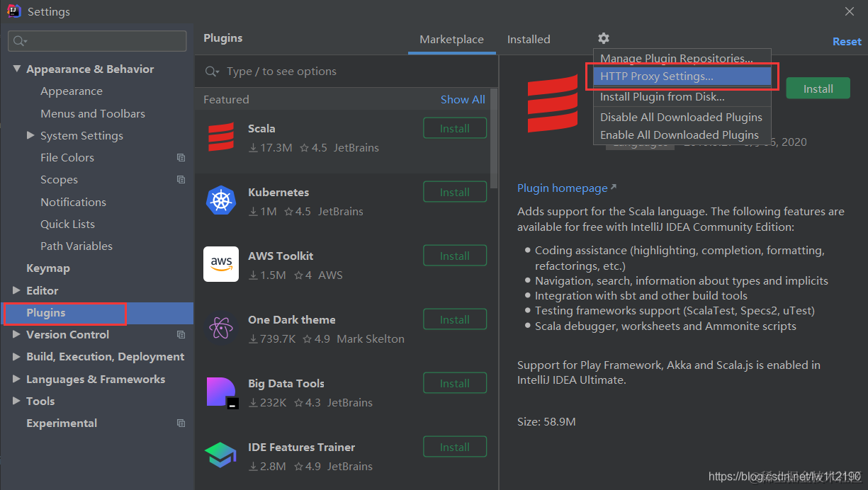Click green Install button in details pane
Screen dimensions: 868x490
(818, 89)
